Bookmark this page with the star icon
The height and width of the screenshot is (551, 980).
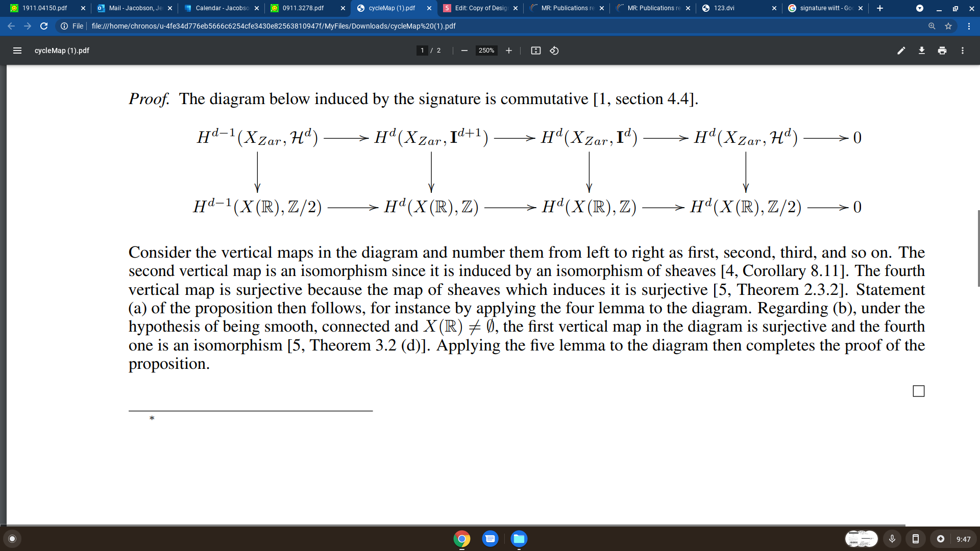coord(948,26)
